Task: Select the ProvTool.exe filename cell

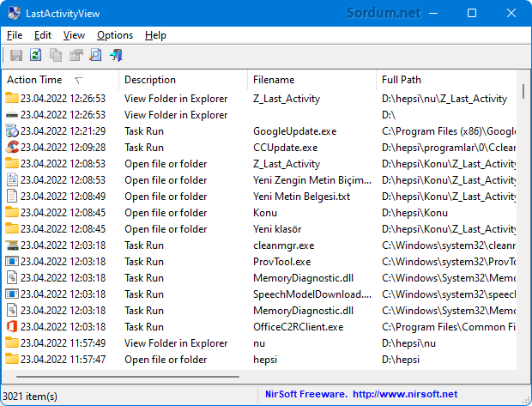Action: click(282, 262)
